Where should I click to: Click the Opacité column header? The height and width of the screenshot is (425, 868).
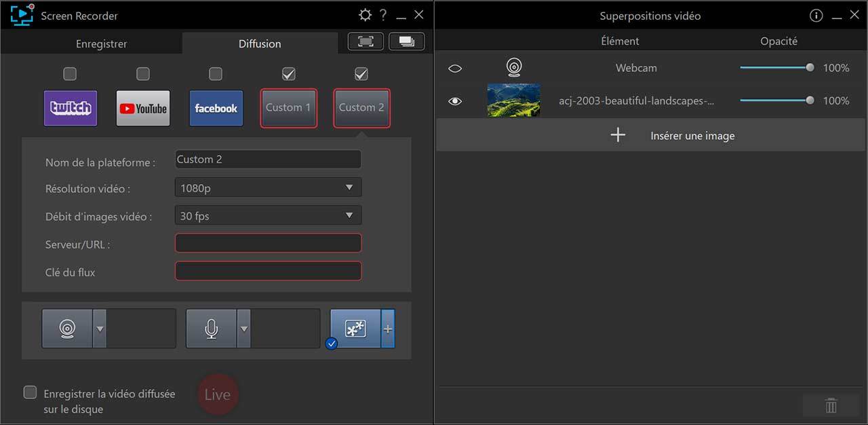(x=778, y=41)
